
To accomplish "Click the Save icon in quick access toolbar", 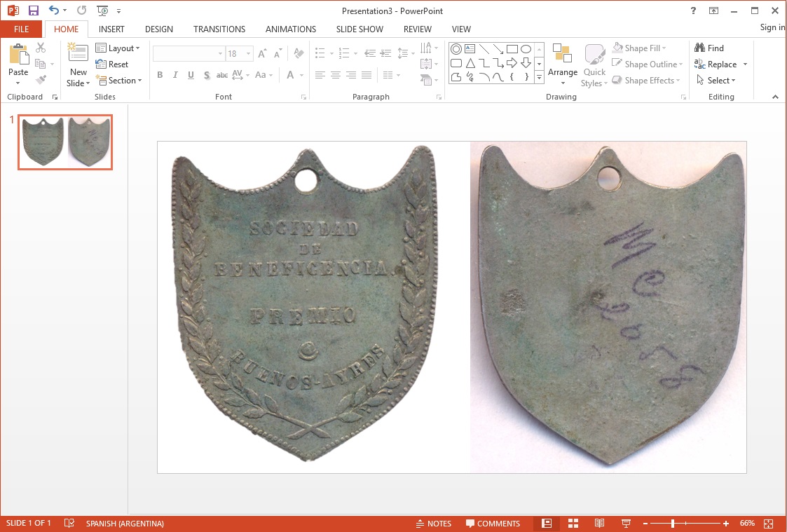I will click(x=33, y=11).
